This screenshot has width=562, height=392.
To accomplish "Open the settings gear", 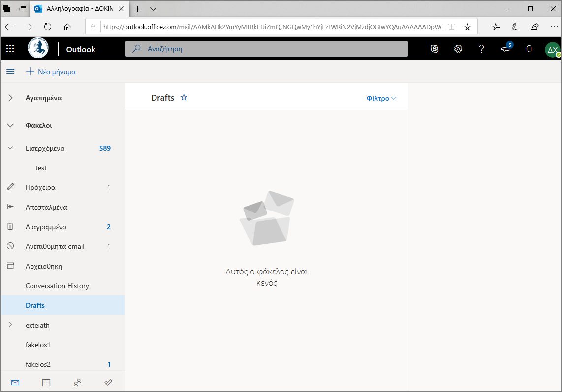I will click(458, 49).
